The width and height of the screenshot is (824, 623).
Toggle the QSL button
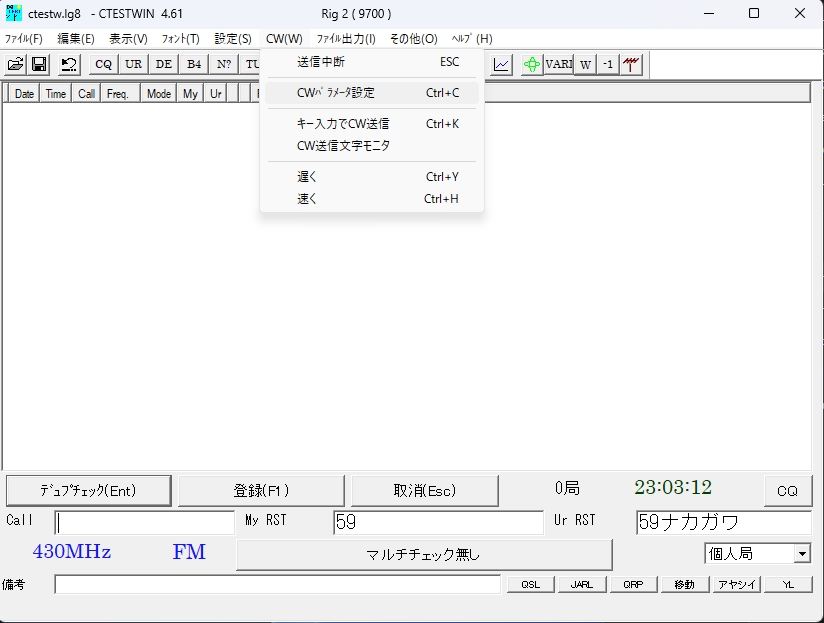(531, 584)
